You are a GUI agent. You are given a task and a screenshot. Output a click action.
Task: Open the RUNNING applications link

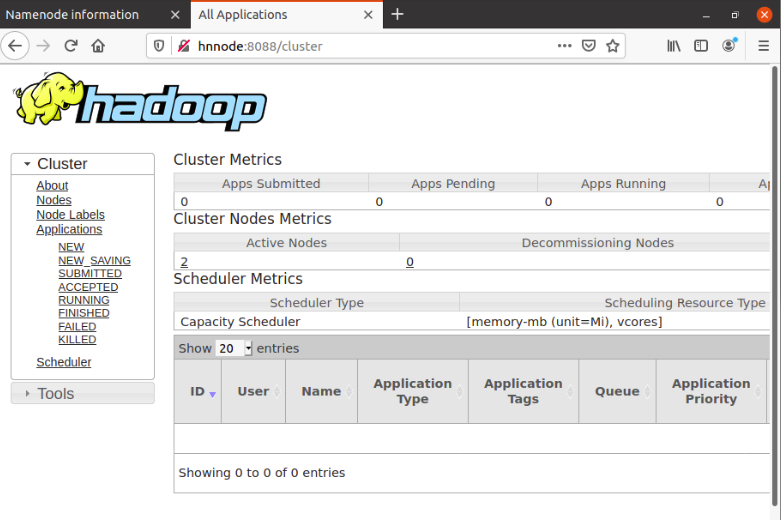coord(84,300)
